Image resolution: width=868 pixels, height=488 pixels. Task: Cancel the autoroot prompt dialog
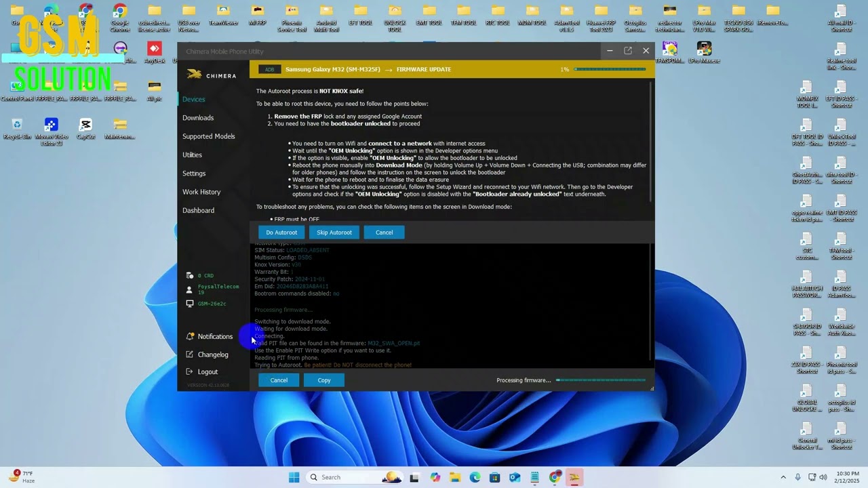click(384, 232)
